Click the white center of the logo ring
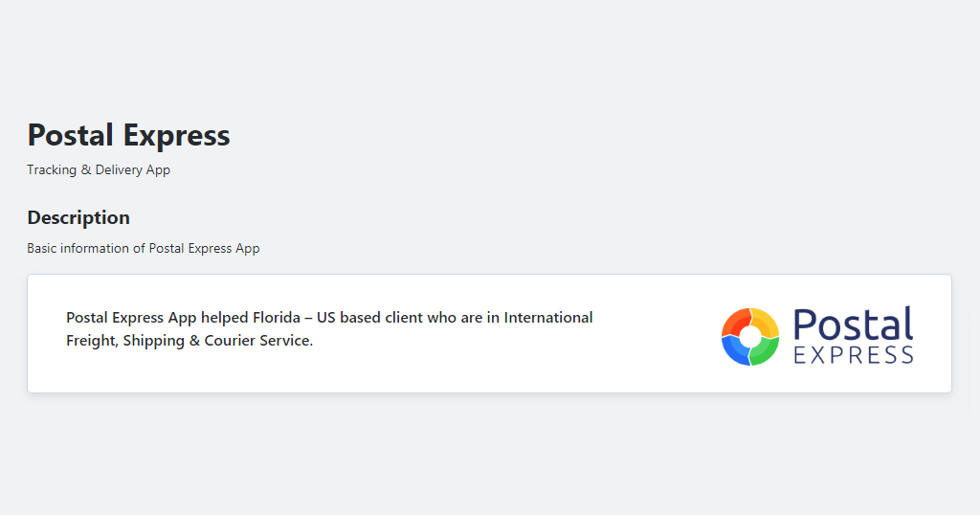 [750, 336]
